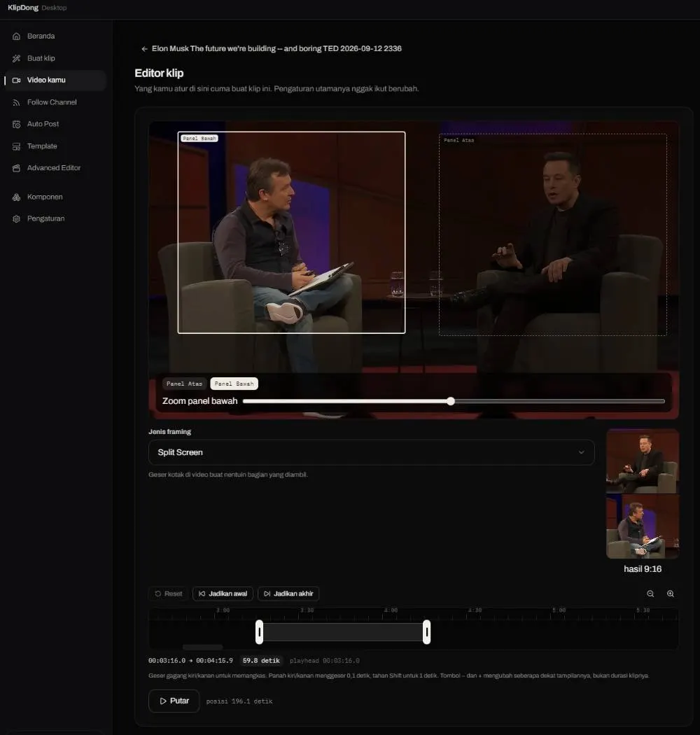This screenshot has width=700, height=735.
Task: Open Beranda in the sidebar
Action: click(x=55, y=36)
